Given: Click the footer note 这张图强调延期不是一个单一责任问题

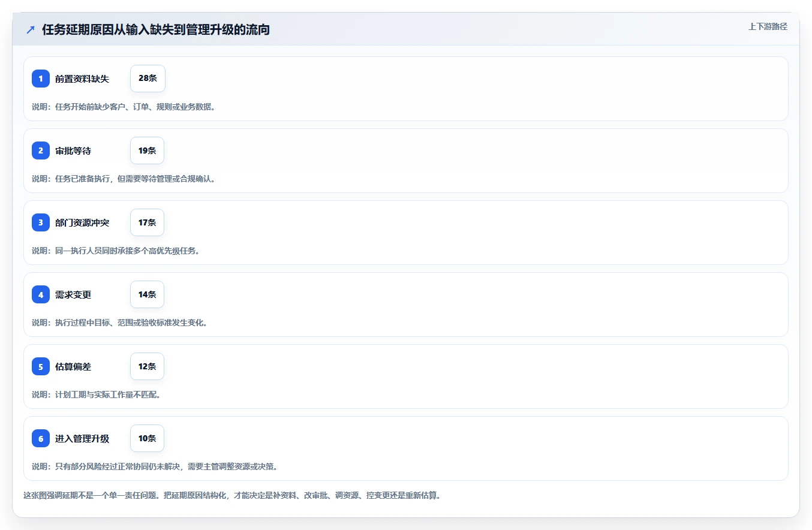Looking at the screenshot, I should click(x=232, y=496).
